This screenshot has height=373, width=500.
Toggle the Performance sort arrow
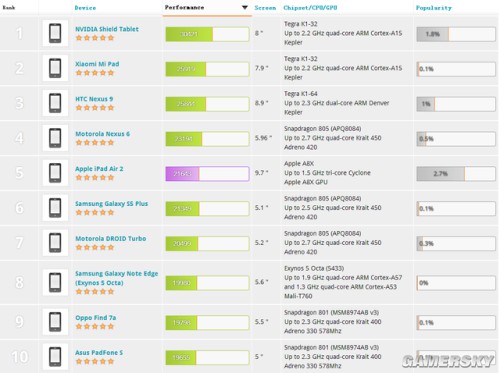[245, 7]
